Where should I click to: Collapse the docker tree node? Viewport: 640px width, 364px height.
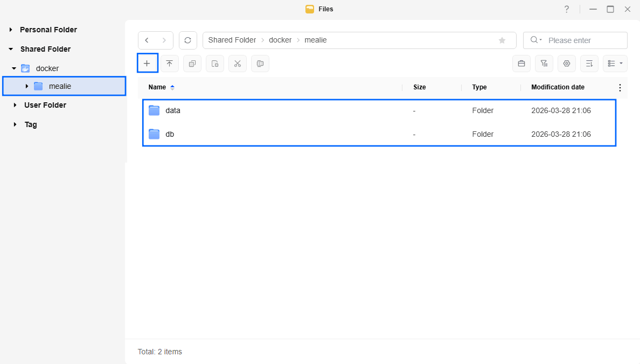pos(14,68)
